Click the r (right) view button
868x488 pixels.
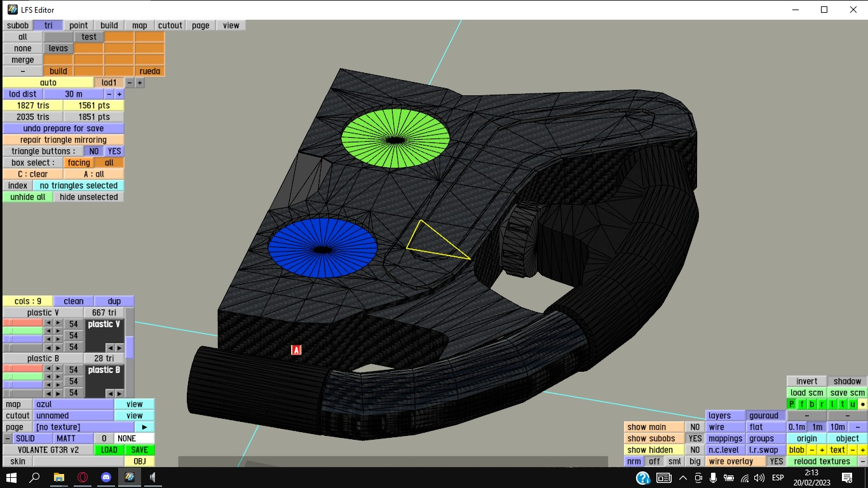[822, 404]
